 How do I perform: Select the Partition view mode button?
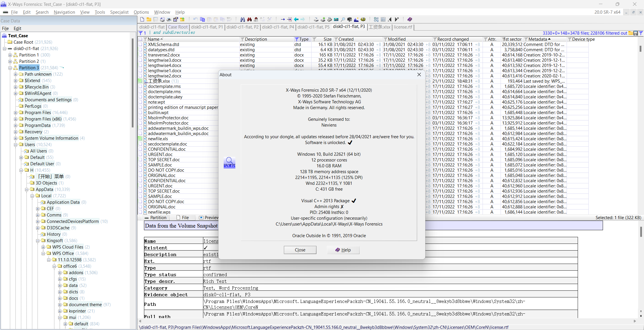[156, 218]
